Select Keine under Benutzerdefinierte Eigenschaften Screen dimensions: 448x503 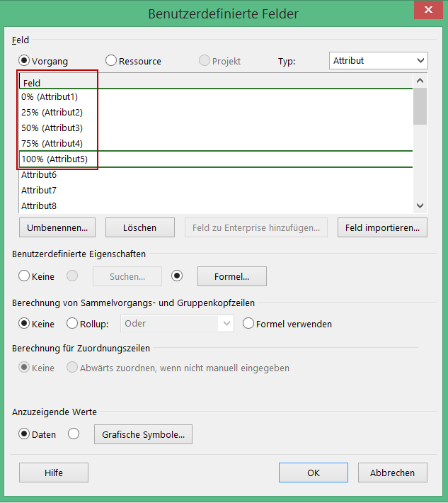click(25, 276)
